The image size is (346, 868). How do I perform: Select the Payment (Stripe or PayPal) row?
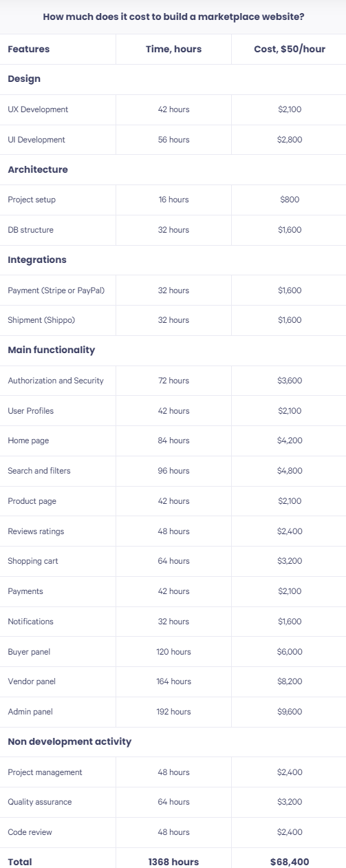click(x=173, y=290)
